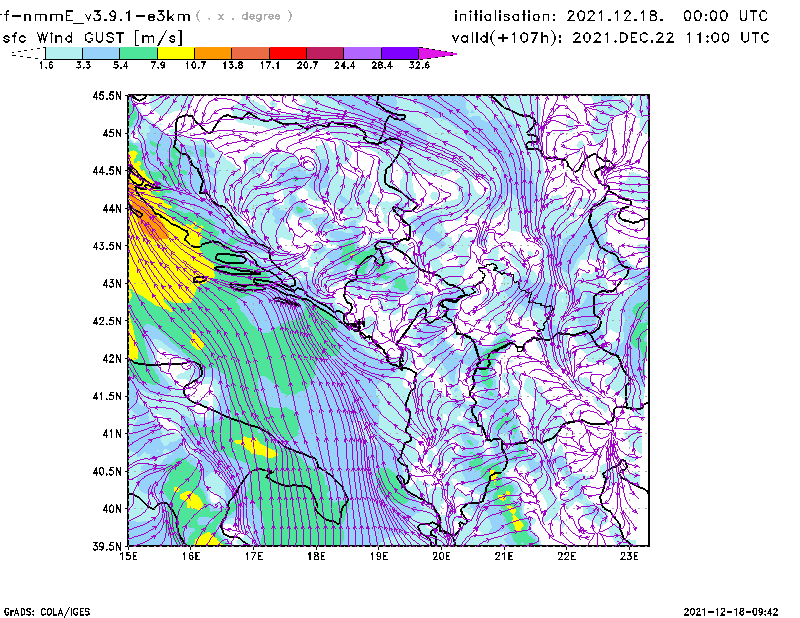Click the legend value '1.6'
800x618 pixels.
pyautogui.click(x=46, y=65)
